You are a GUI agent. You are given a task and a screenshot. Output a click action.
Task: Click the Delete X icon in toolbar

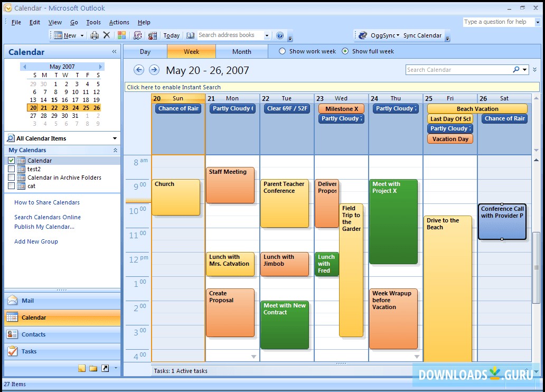(x=107, y=35)
